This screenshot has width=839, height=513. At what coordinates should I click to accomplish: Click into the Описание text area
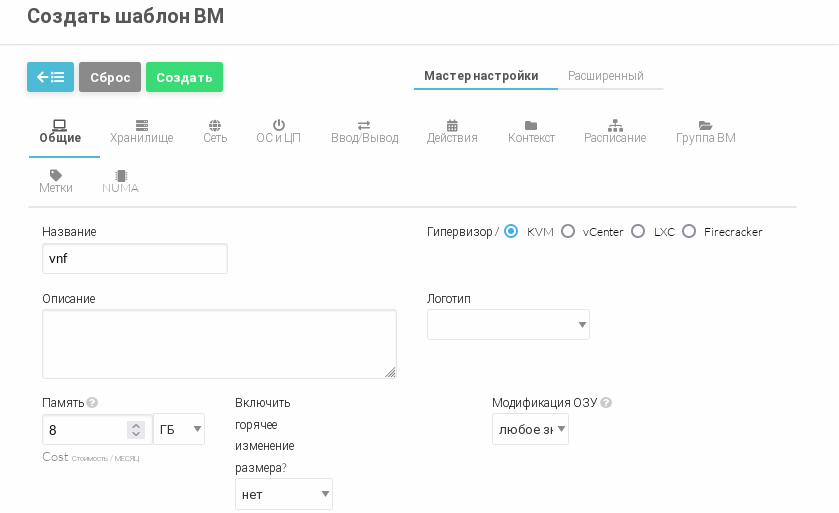[219, 344]
